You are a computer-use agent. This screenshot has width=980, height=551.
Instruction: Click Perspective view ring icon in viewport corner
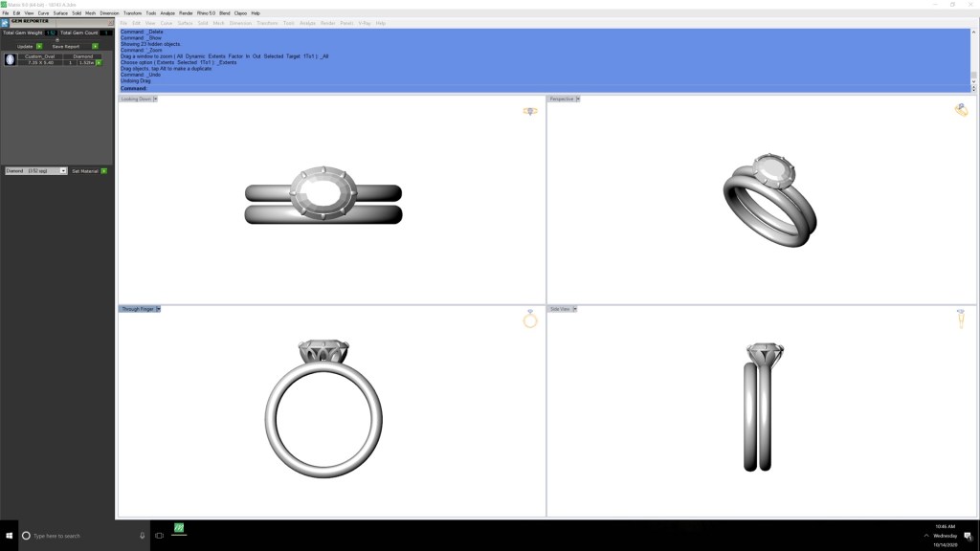click(961, 110)
